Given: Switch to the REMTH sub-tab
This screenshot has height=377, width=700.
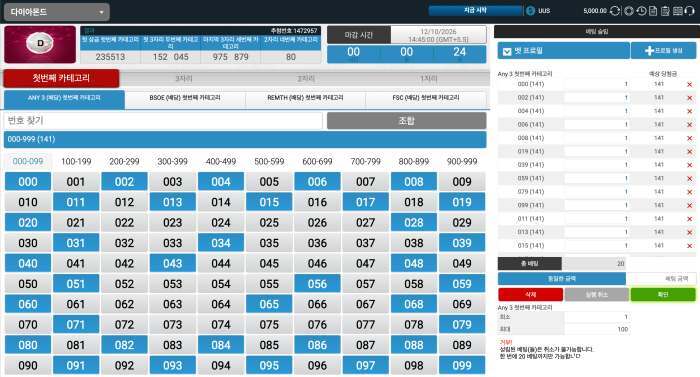Looking at the screenshot, I should tap(305, 99).
